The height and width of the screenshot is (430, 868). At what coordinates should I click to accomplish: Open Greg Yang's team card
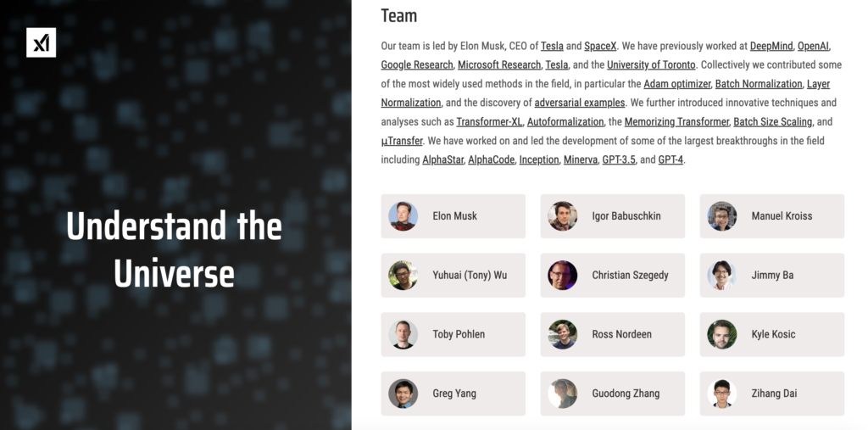coord(453,394)
